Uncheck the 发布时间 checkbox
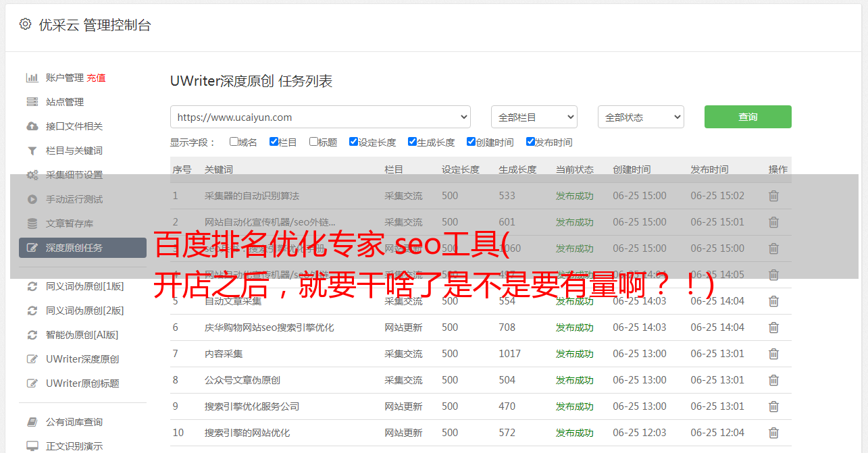Screen dimensions: 868x453 point(530,142)
